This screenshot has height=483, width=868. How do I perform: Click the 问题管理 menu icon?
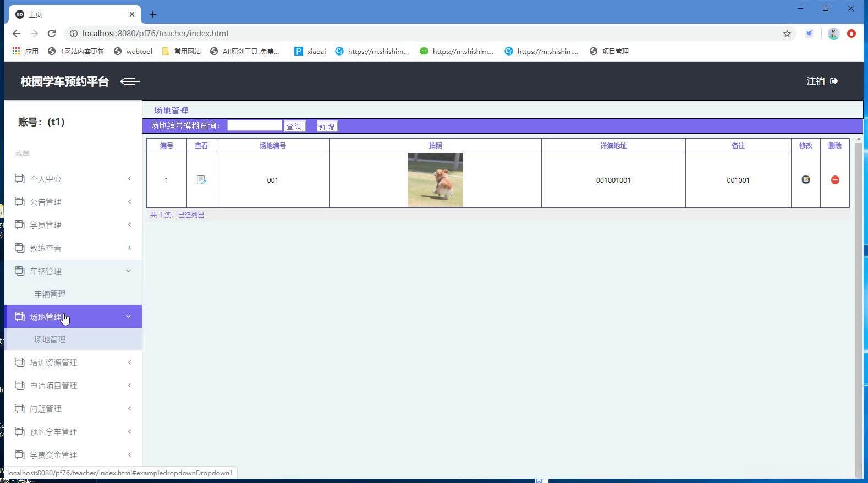(x=20, y=408)
